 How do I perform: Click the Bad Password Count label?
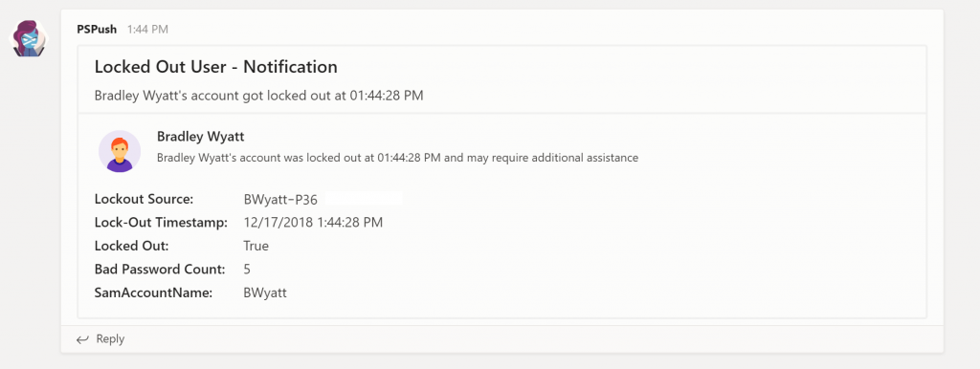[160, 269]
